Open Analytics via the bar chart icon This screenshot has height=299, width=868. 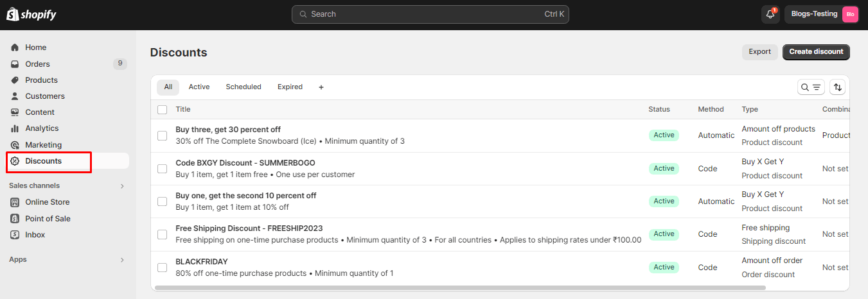click(15, 128)
